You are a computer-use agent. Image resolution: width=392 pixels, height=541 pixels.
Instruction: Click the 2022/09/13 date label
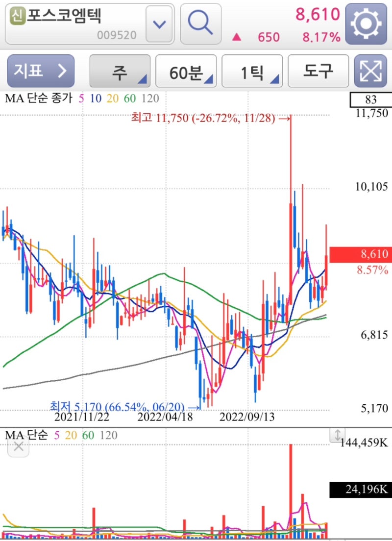pyautogui.click(x=247, y=417)
